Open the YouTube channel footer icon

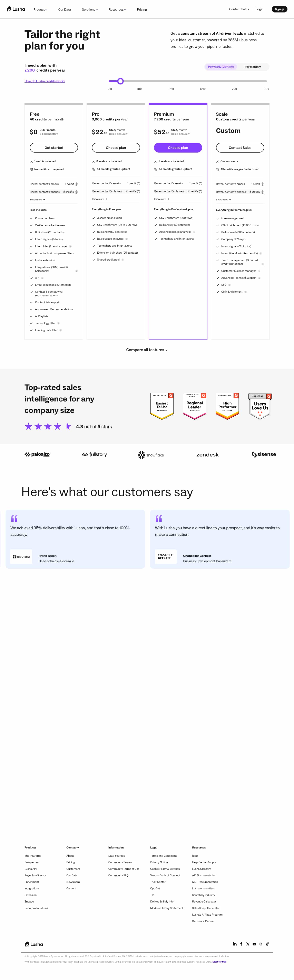[255, 944]
